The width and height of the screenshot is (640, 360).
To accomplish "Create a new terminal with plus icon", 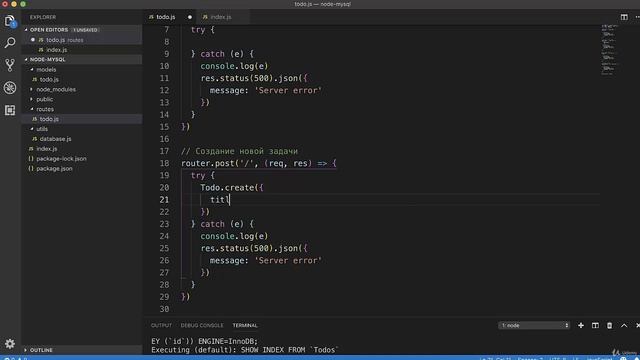I will coord(581,325).
